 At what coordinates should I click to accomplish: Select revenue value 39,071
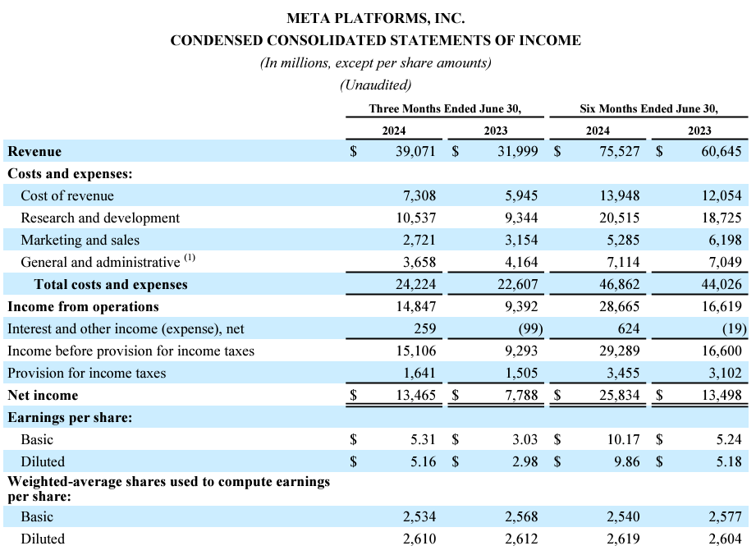[415, 151]
